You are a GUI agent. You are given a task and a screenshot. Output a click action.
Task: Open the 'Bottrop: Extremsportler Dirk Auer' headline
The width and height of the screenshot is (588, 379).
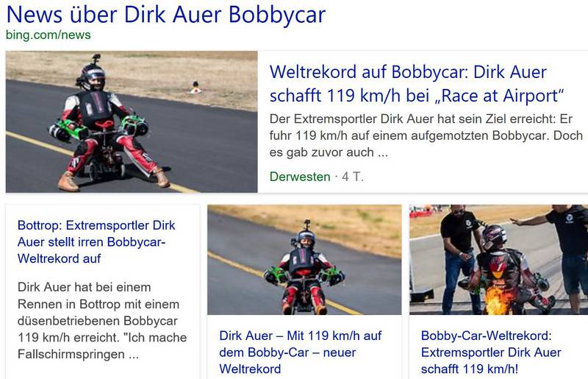[x=96, y=242]
